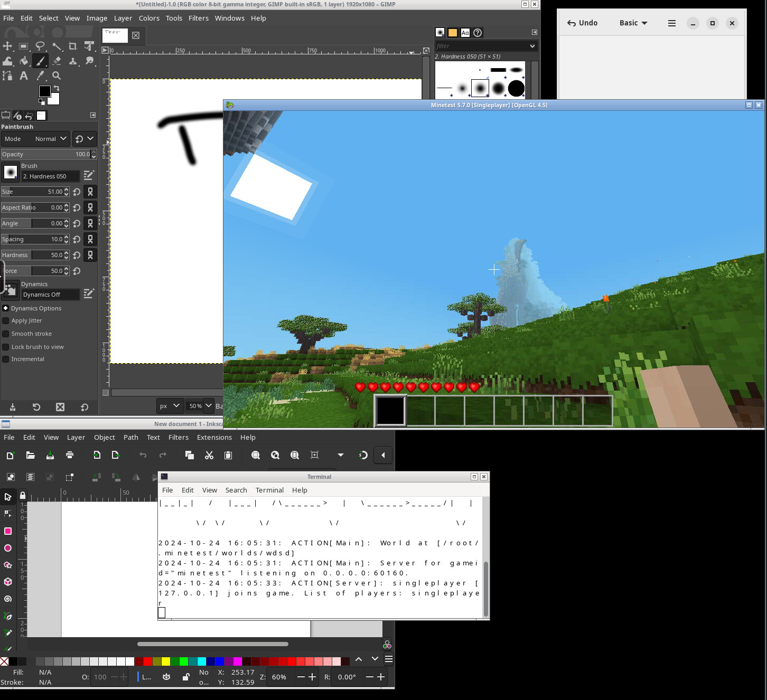The image size is (767, 700).
Task: Toggle the guides lock beside Inkscape ruler
Action: pos(23,496)
